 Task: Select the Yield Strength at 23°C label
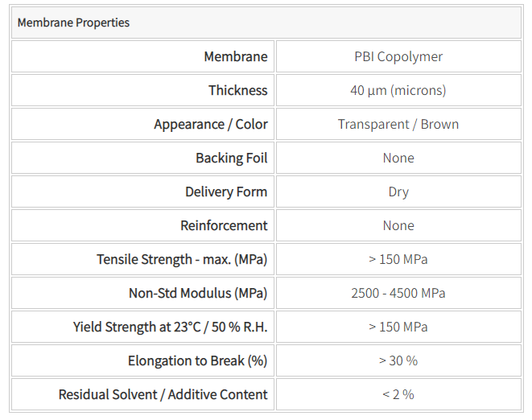coord(170,327)
